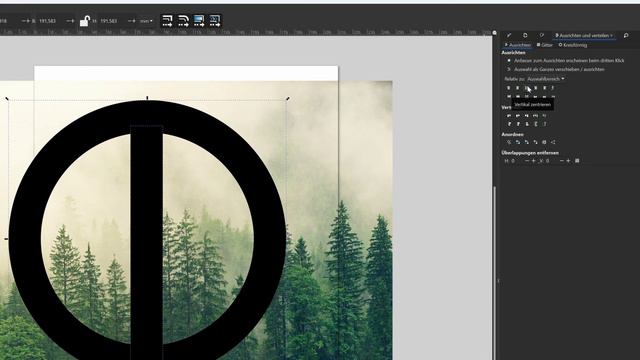Align bottom edges to anchor's top edge
Screen dimensions: 640x360
coord(509,97)
